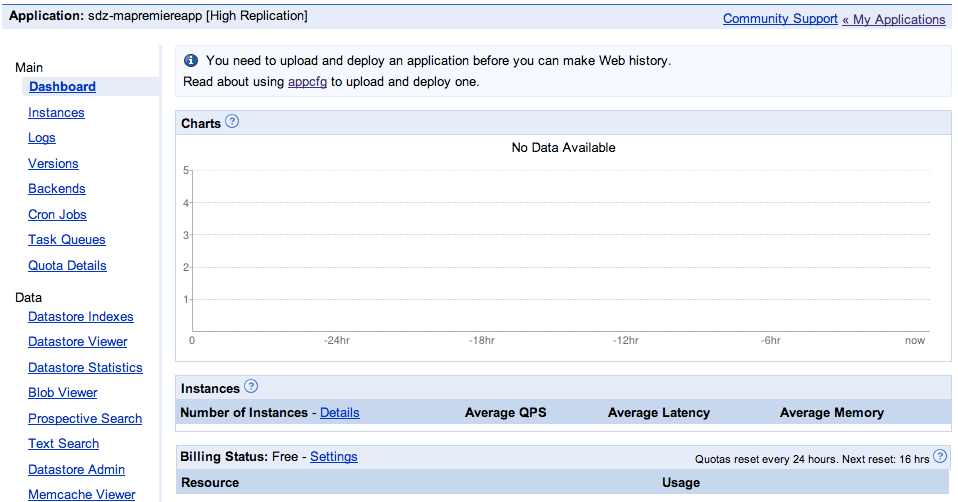This screenshot has width=958, height=502.
Task: Click the help icon next to quota reset
Action: tap(940, 457)
